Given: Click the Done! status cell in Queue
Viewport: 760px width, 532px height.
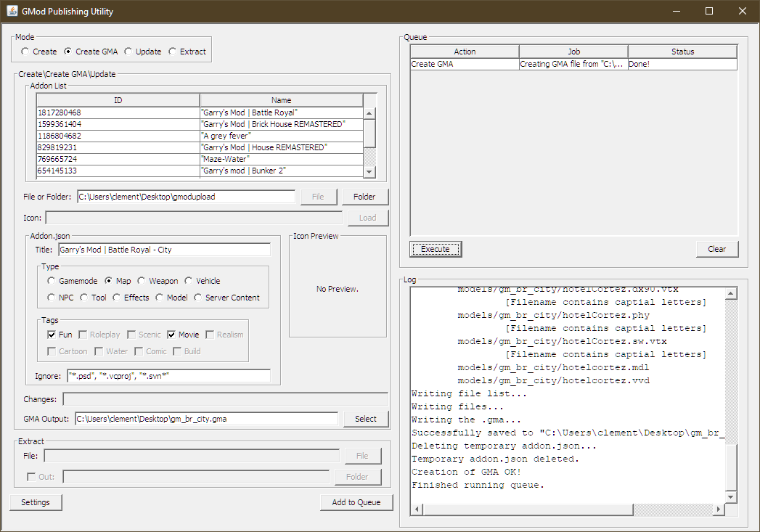Looking at the screenshot, I should tap(683, 64).
